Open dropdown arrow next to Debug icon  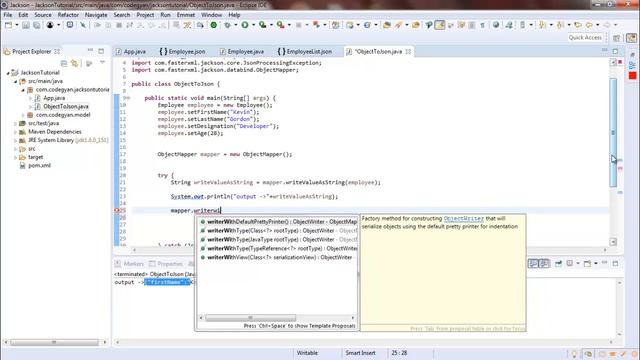pyautogui.click(x=236, y=25)
